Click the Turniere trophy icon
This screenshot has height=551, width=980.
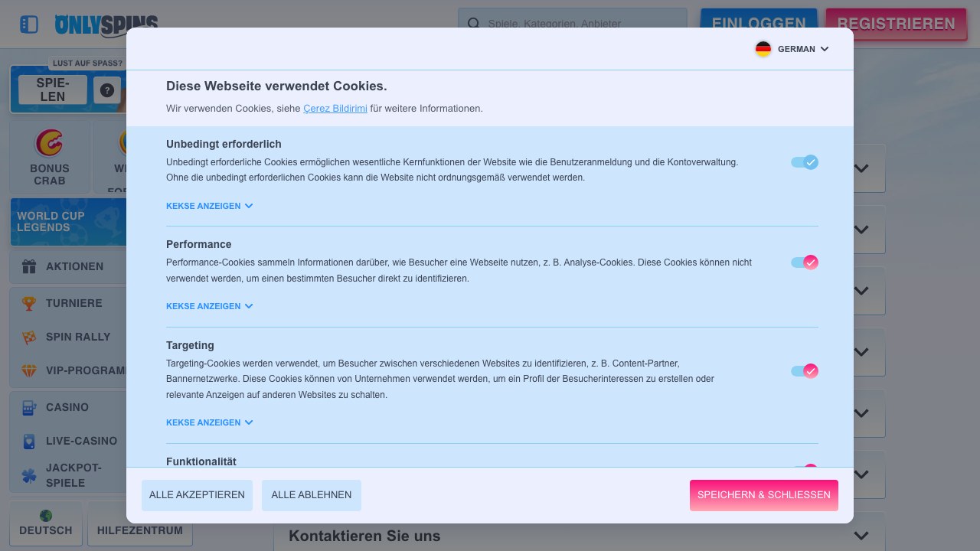pos(29,303)
